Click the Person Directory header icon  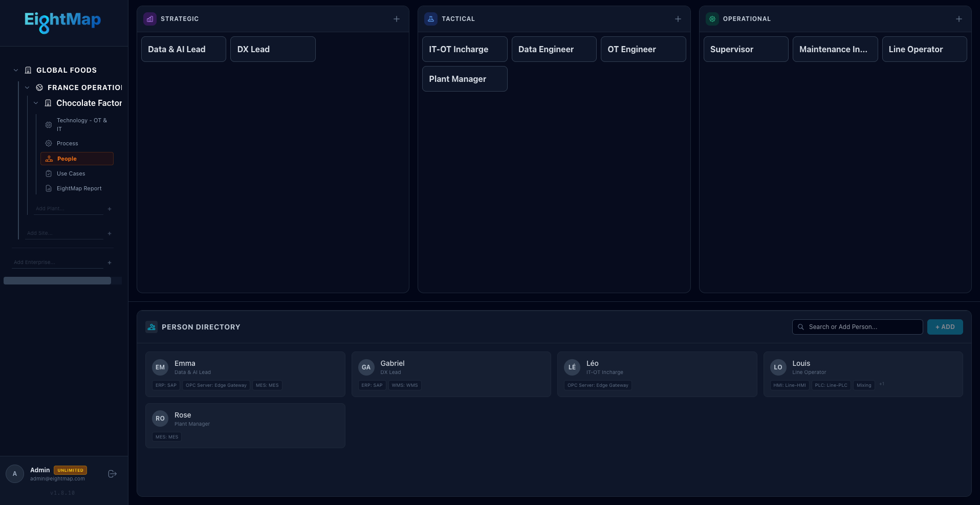(x=151, y=327)
